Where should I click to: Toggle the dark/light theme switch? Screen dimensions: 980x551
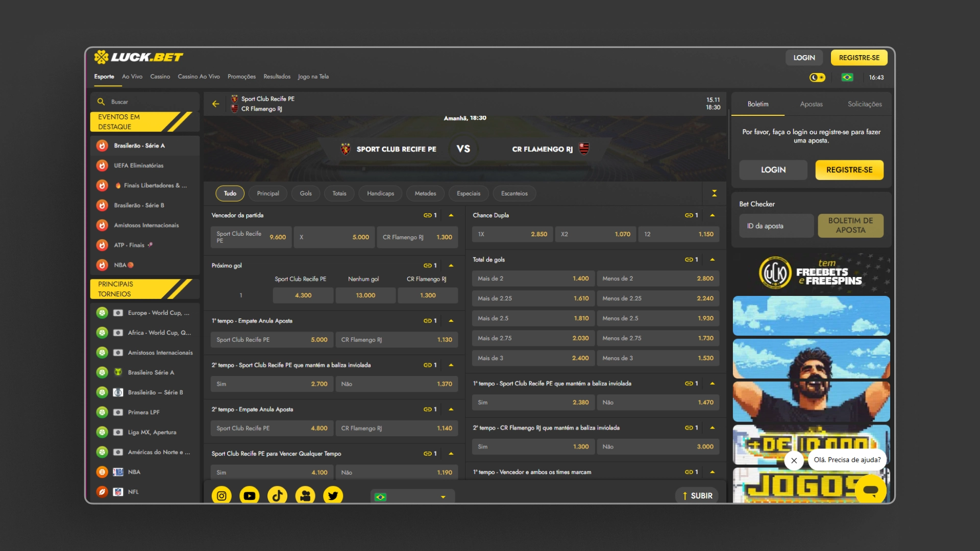pos(817,78)
